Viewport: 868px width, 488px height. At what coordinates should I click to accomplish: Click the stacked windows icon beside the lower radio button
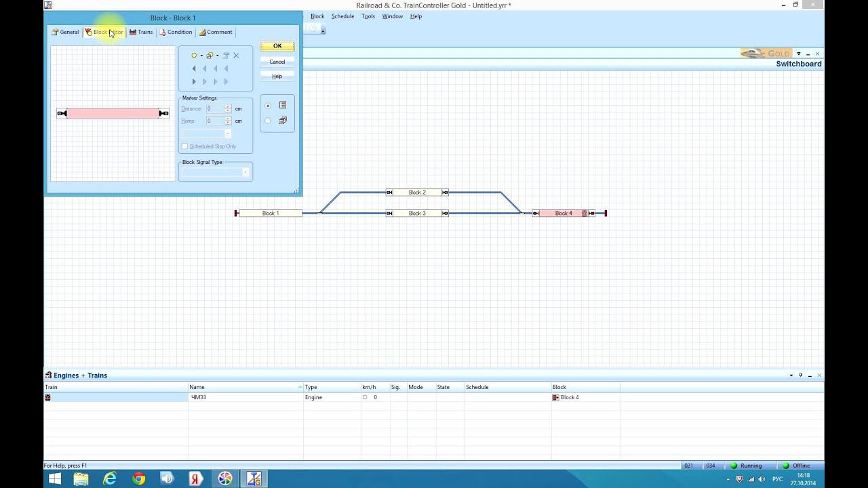(x=283, y=121)
